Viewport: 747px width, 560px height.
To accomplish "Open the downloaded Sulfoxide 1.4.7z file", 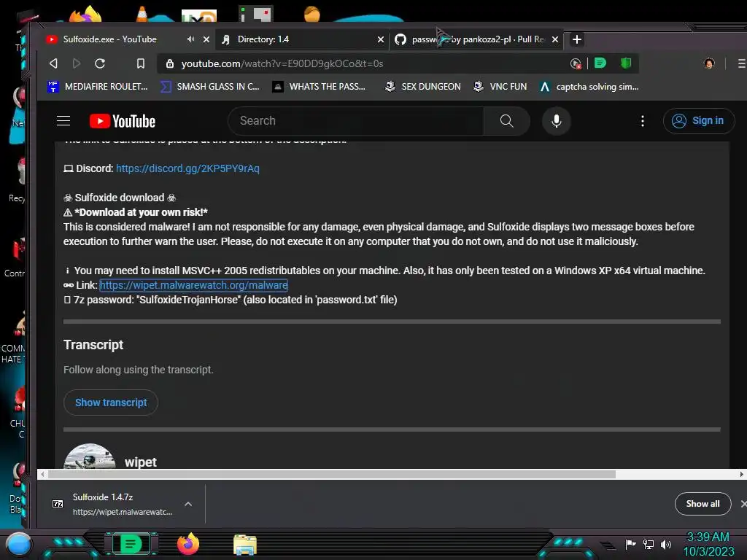I will (112, 504).
